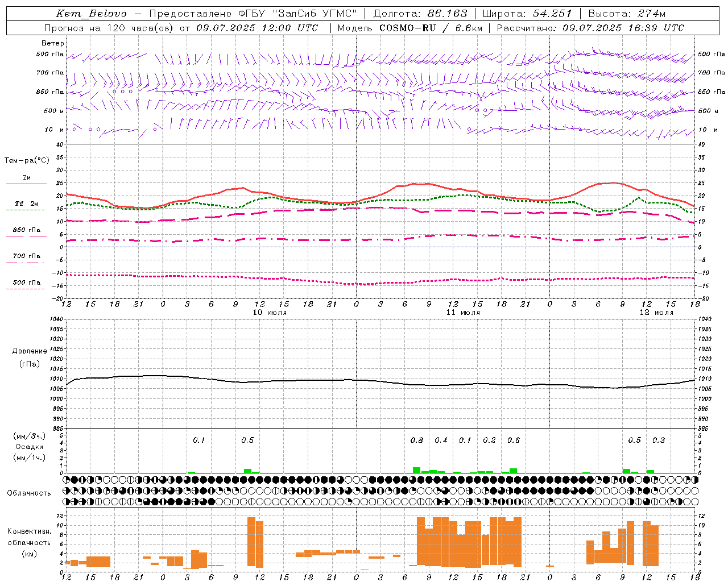The height and width of the screenshot is (582, 728).
Task: Select the 'Широта: 54.251' latitude value
Action: 527,14
